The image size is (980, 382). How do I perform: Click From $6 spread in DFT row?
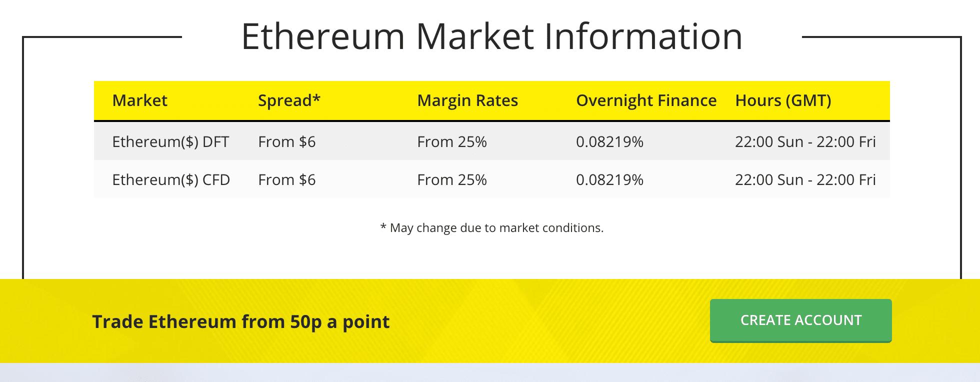click(x=287, y=142)
